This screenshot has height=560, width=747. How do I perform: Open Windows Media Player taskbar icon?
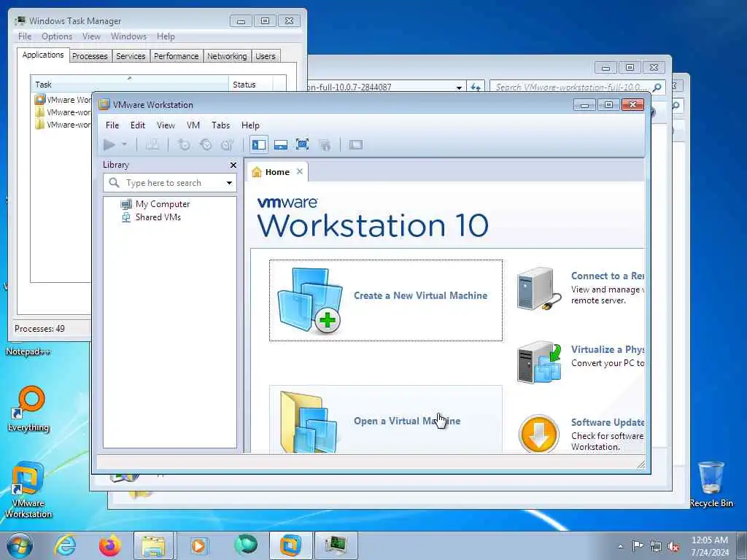[198, 545]
